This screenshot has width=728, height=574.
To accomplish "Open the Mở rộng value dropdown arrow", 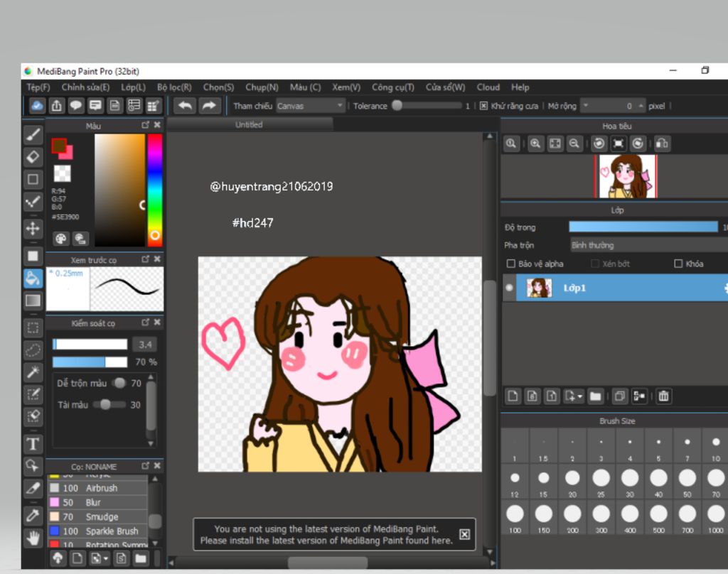I will tap(586, 106).
